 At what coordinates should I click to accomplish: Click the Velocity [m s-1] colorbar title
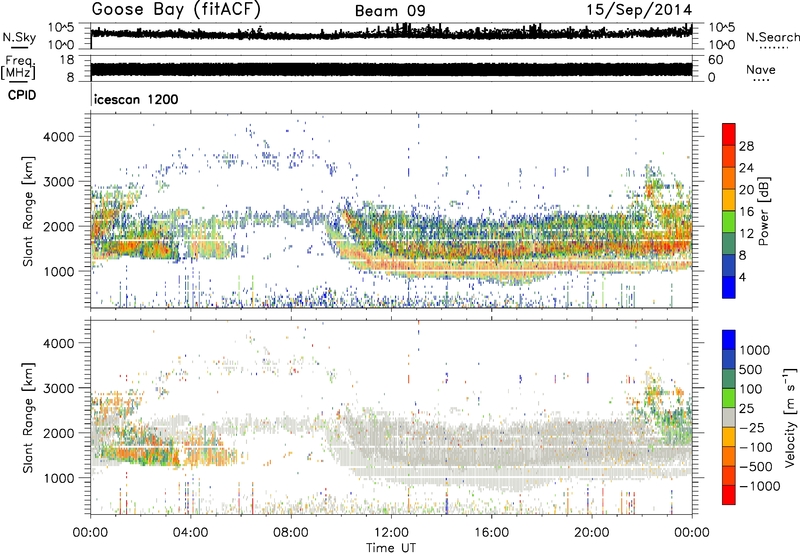pos(790,416)
